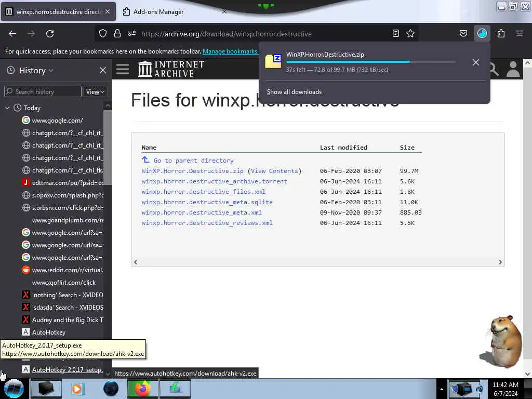This screenshot has height=399, width=532.
Task: Open tracking protection shield icon
Action: 103,33
